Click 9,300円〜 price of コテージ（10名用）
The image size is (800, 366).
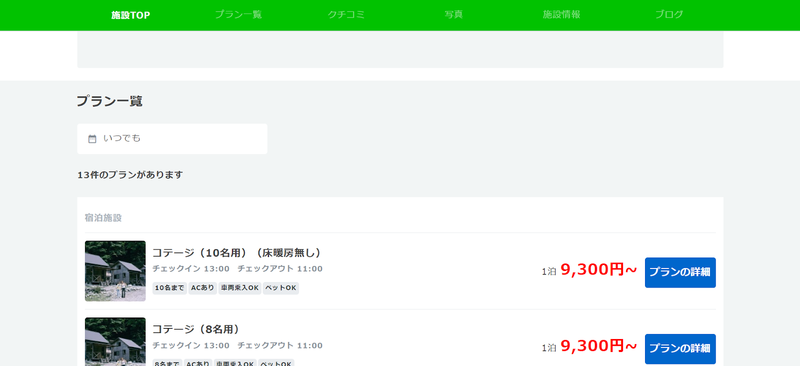(x=598, y=270)
